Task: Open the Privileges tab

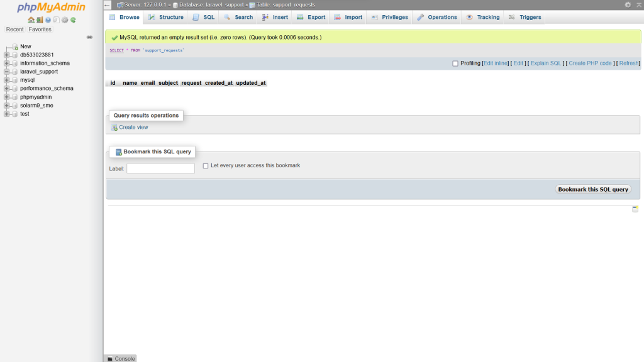Action: tap(389, 17)
